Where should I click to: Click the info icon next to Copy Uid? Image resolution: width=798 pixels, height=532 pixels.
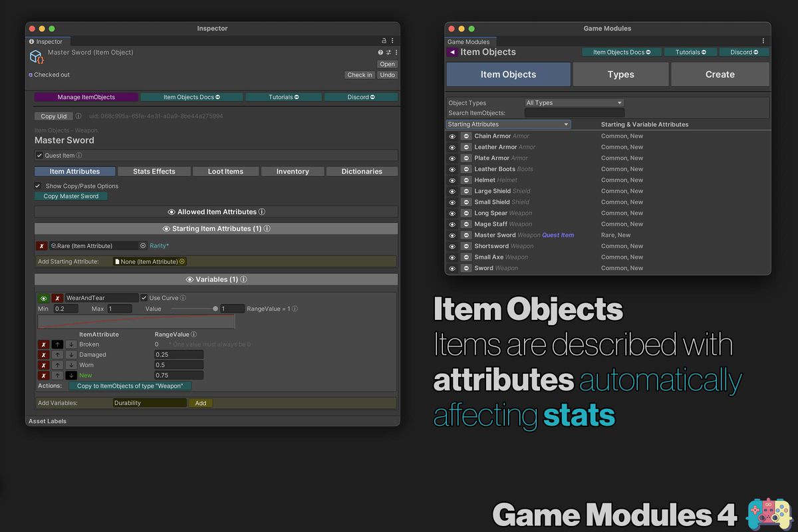click(78, 116)
